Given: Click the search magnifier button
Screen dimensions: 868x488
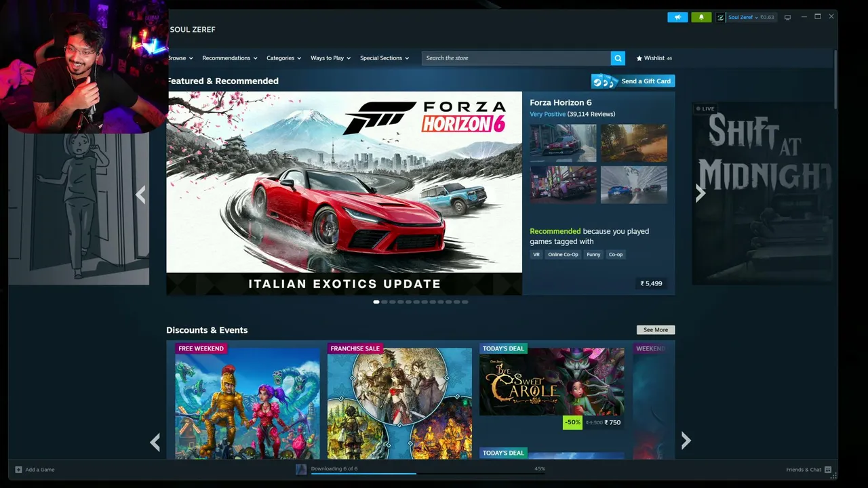Looking at the screenshot, I should tap(618, 58).
